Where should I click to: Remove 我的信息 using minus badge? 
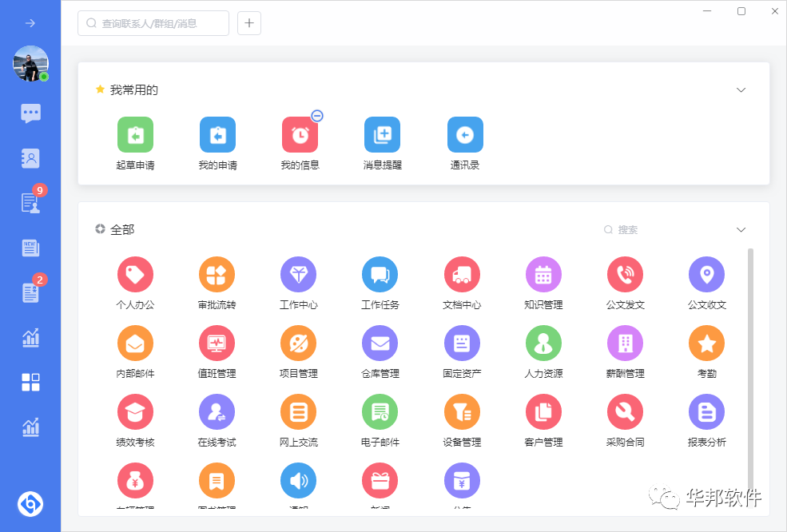[x=317, y=116]
